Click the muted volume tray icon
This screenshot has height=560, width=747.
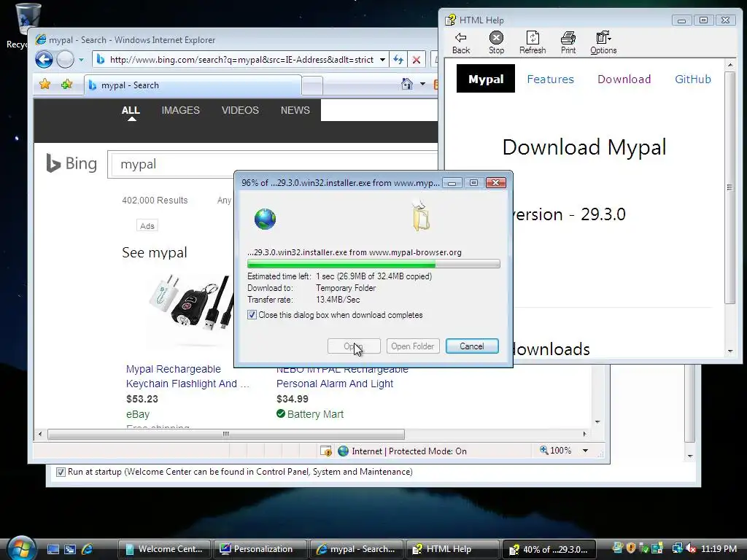coord(692,548)
